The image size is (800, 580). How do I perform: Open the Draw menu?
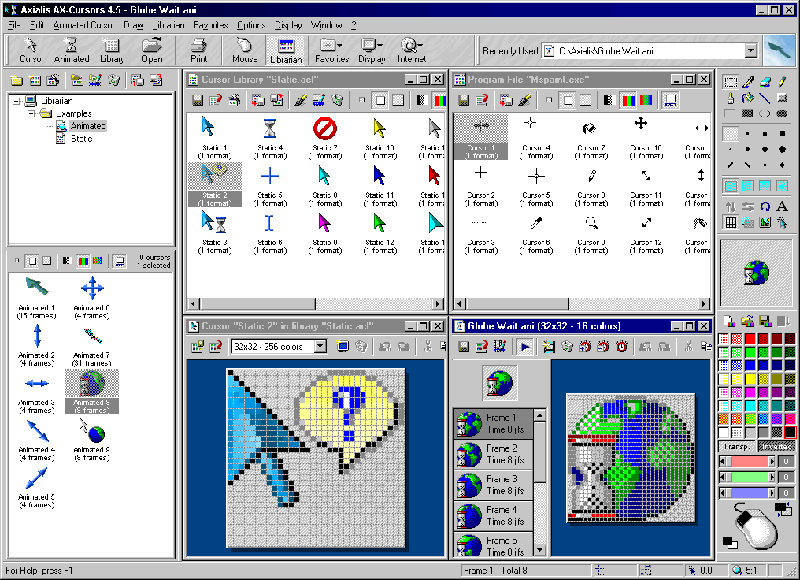(x=133, y=24)
